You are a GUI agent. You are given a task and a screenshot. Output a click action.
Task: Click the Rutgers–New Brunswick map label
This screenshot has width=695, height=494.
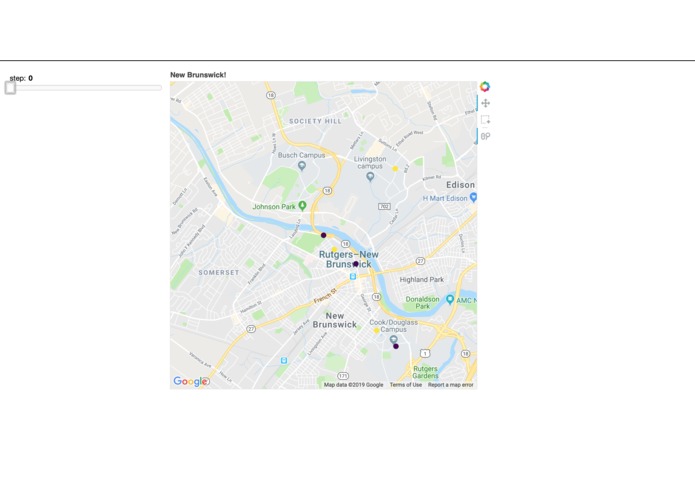(x=349, y=259)
